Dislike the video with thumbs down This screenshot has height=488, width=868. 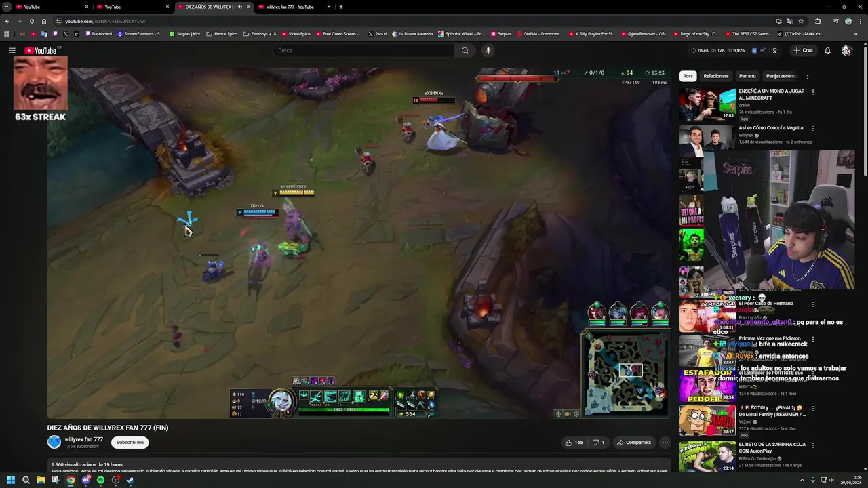click(599, 443)
